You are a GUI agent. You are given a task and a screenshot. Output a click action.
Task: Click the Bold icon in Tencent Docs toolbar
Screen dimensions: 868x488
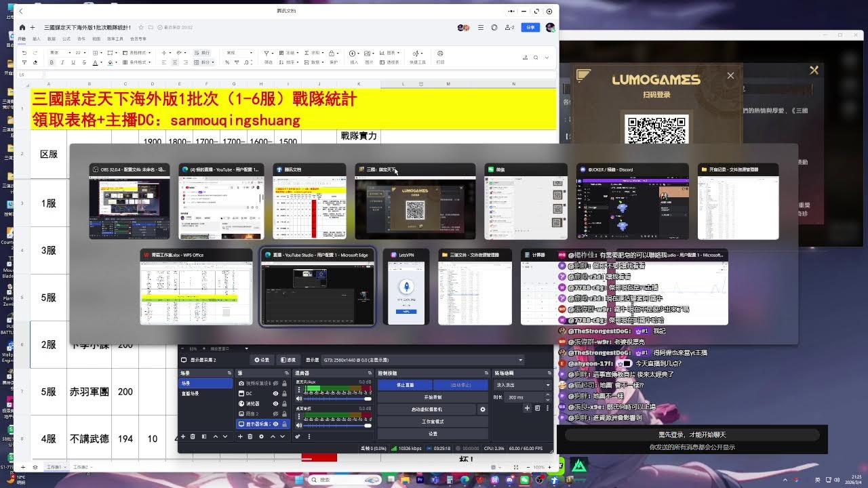click(x=52, y=62)
